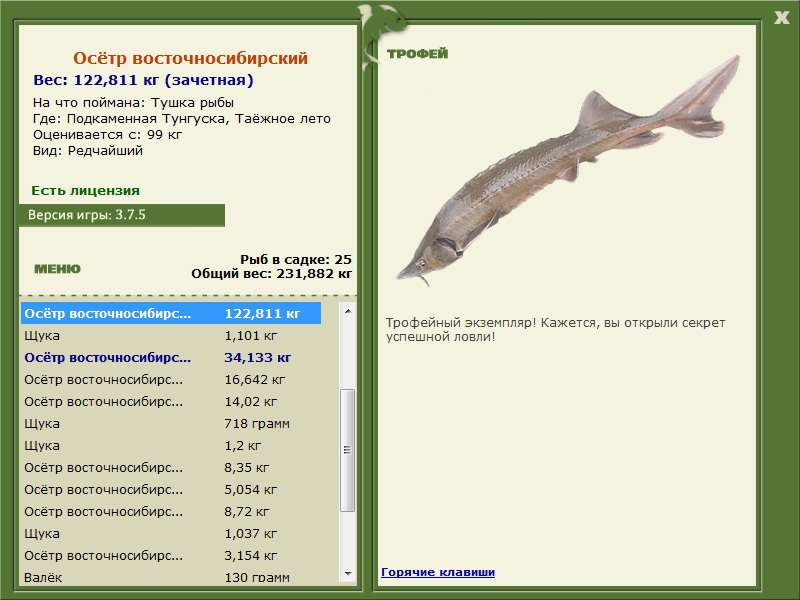Select the Осётр 8,72 кг row
The width and height of the screenshot is (800, 600).
click(171, 511)
